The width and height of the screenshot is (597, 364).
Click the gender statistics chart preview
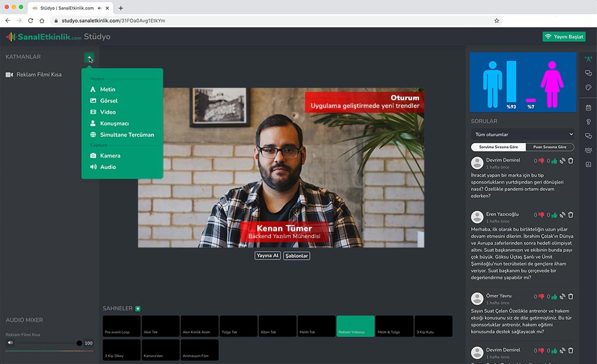(x=523, y=82)
